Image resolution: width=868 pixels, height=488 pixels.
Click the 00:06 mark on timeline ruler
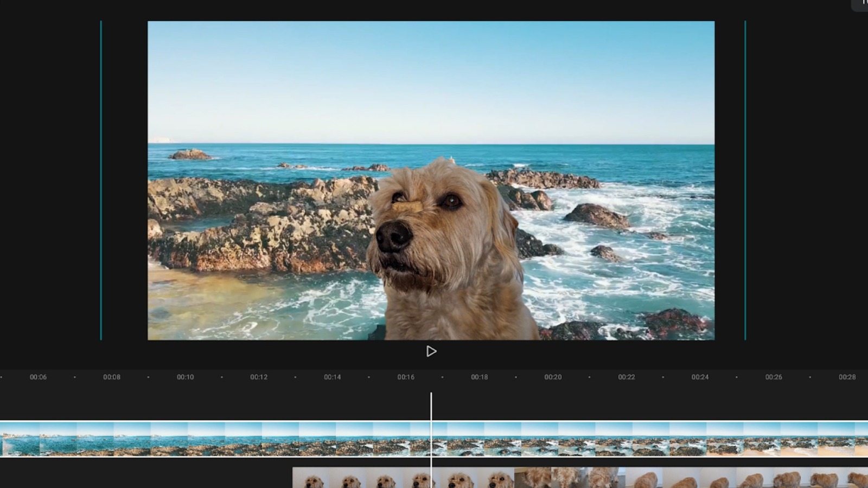pyautogui.click(x=38, y=377)
